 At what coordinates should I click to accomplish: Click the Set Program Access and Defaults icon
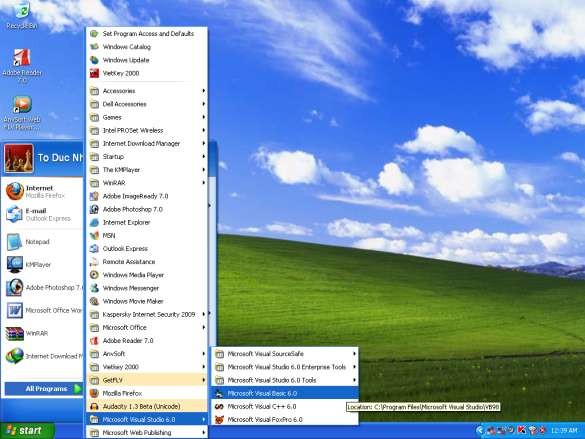click(94, 34)
